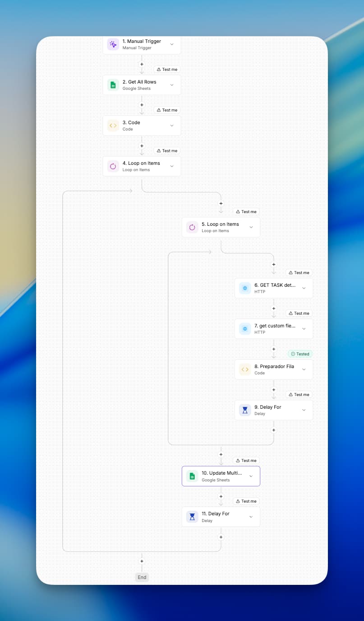This screenshot has width=364, height=621.
Task: Expand the Manual Trigger step chevron
Action: pos(172,44)
